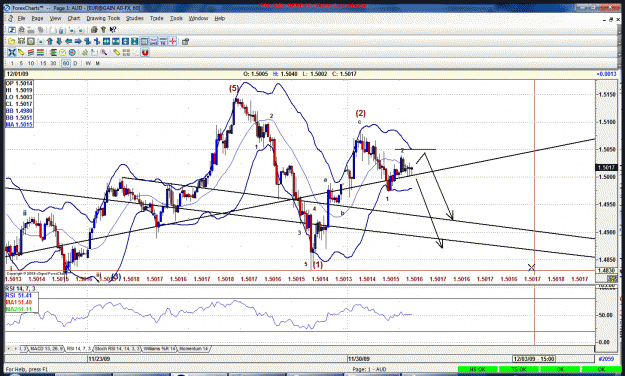Select the 5 minute timeframe
This screenshot has height=376, width=625.
pyautogui.click(x=22, y=63)
